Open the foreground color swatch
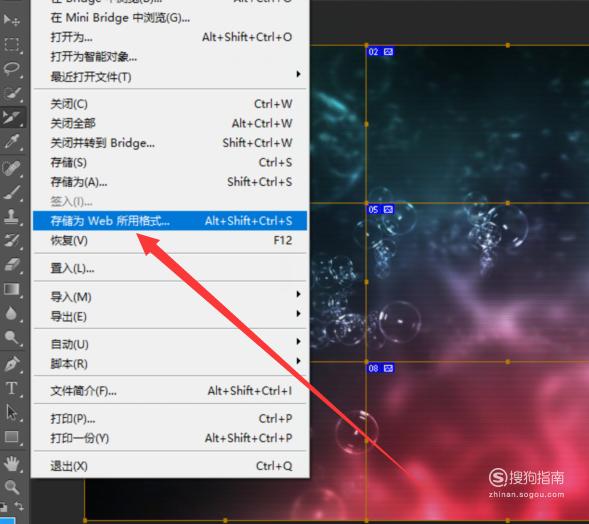The width and height of the screenshot is (589, 524). (7, 520)
